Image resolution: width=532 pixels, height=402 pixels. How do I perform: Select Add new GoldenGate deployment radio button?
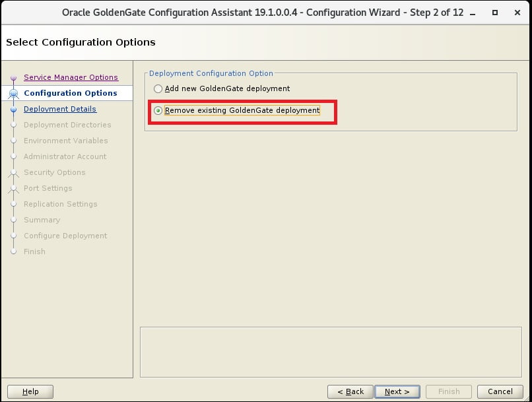coord(158,89)
